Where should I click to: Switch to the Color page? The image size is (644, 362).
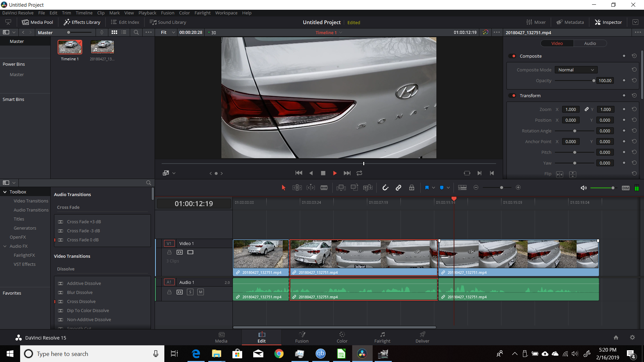pyautogui.click(x=342, y=337)
